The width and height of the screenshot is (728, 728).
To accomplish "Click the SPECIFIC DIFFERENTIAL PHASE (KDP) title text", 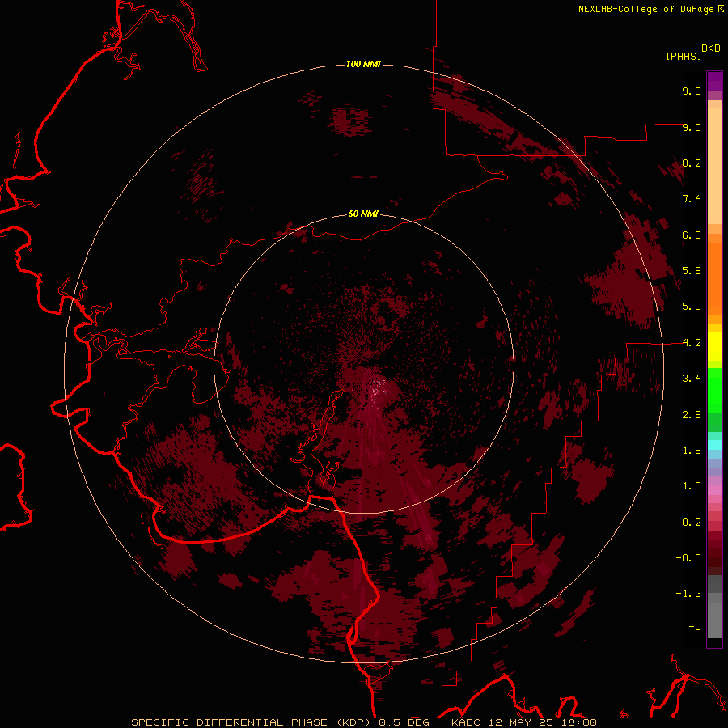I will pos(252,722).
